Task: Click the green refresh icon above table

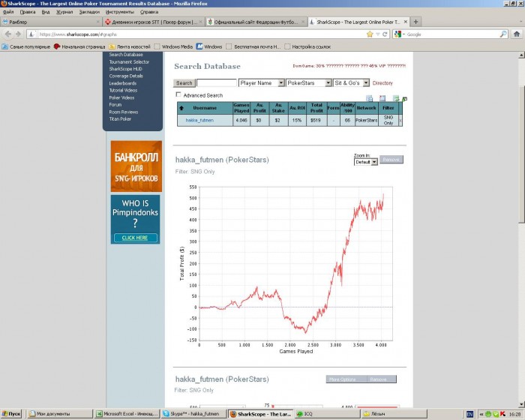Action: click(x=396, y=98)
